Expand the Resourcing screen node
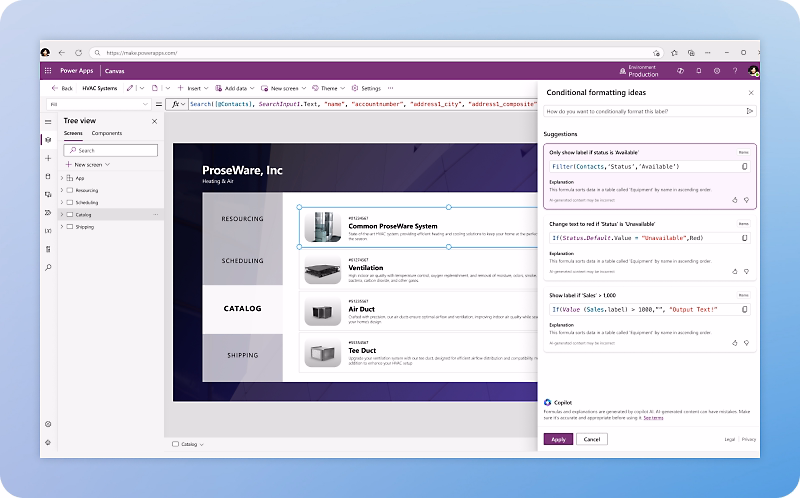This screenshot has height=498, width=800. (x=62, y=190)
